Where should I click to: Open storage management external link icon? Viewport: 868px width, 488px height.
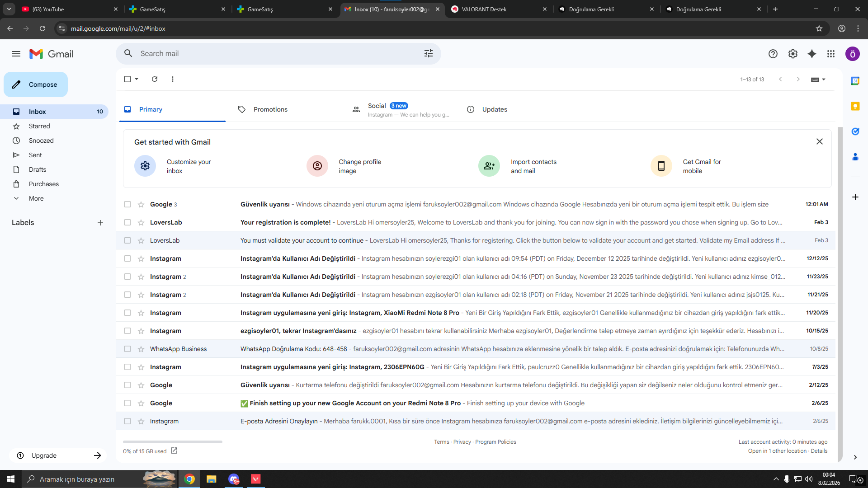pyautogui.click(x=174, y=450)
